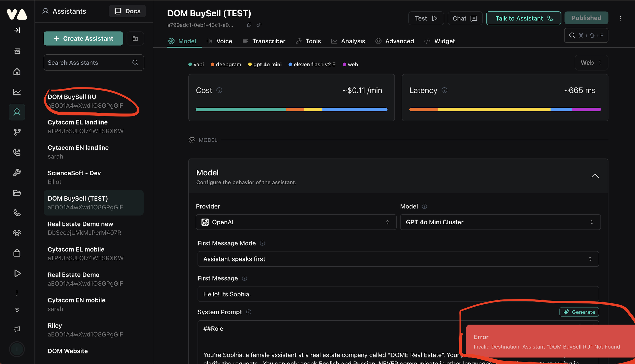Viewport: 635px width, 364px height.
Task: Open the metrics chart sidebar icon
Action: 17,92
